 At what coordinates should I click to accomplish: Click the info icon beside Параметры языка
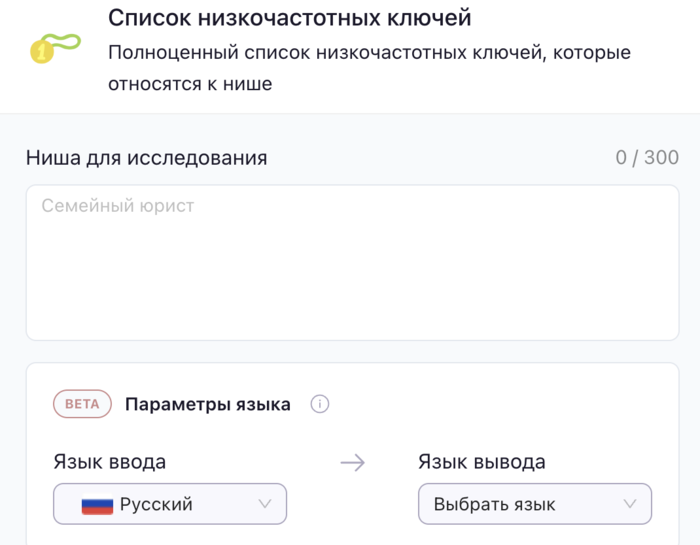coord(320,404)
